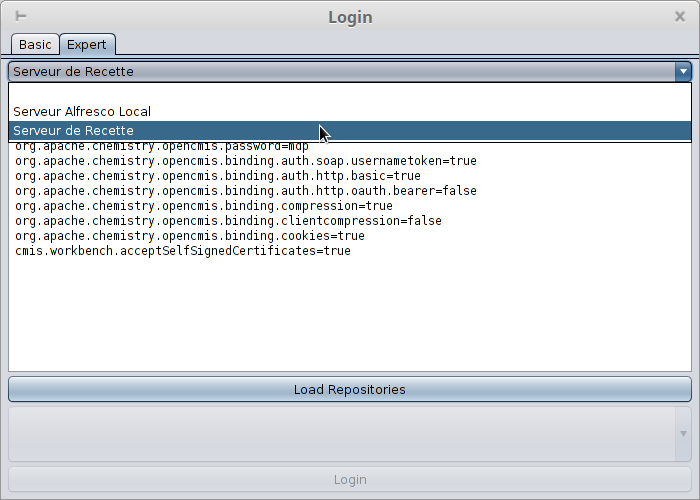Switch to the Basic tab

tap(35, 44)
